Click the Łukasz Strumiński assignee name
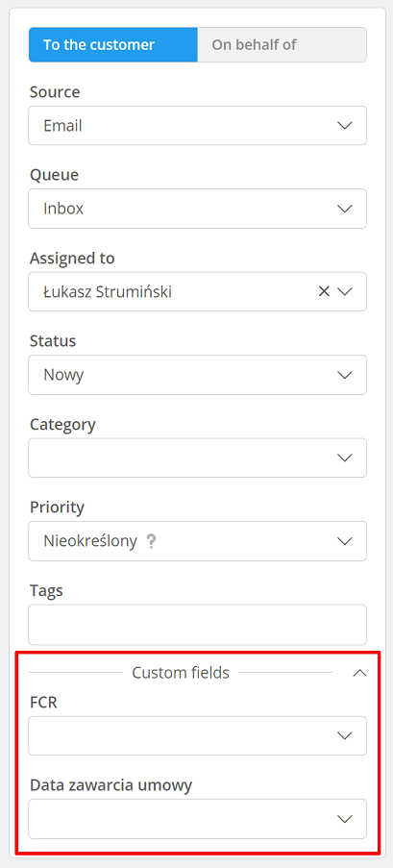393x868 pixels. (x=108, y=291)
